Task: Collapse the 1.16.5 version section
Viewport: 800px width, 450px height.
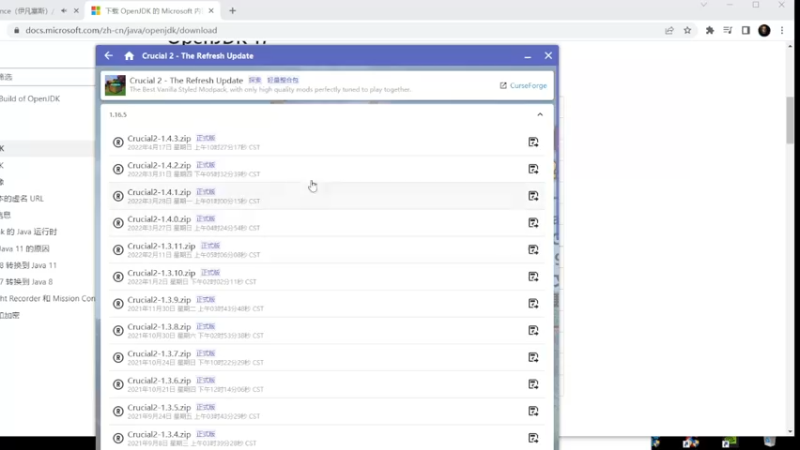Action: click(x=540, y=114)
